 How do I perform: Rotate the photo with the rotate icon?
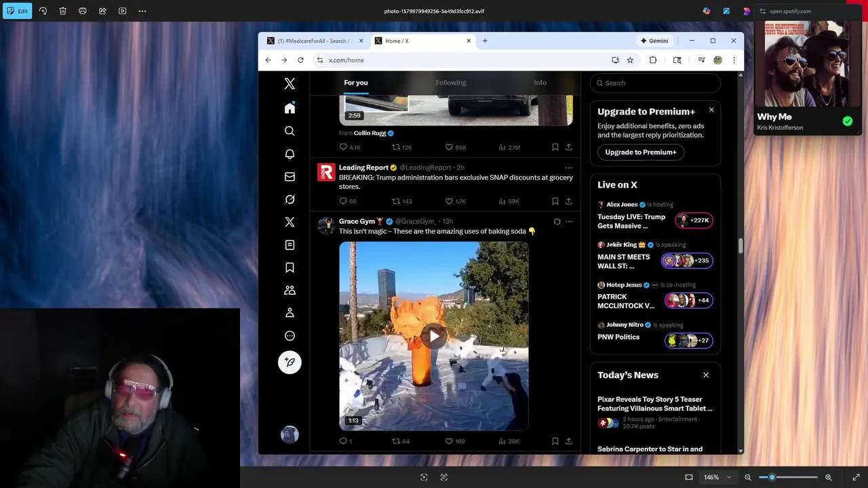coord(43,11)
